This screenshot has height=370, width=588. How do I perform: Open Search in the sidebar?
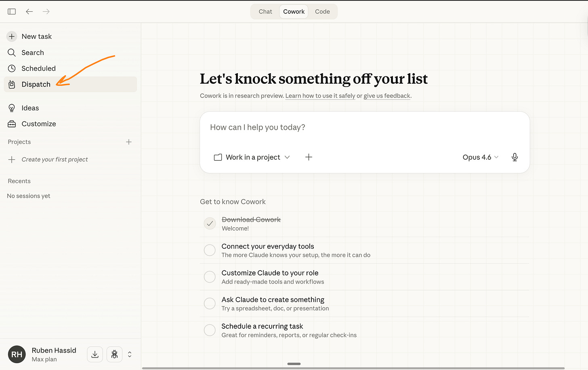tap(70, 53)
